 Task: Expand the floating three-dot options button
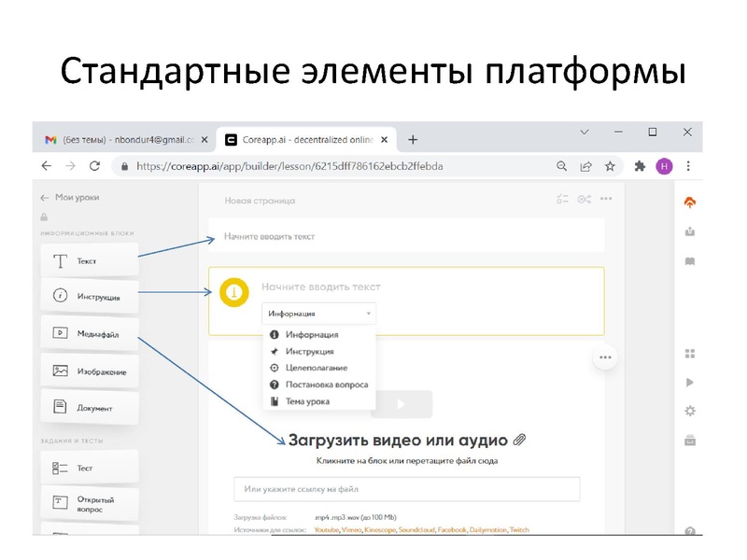(604, 357)
